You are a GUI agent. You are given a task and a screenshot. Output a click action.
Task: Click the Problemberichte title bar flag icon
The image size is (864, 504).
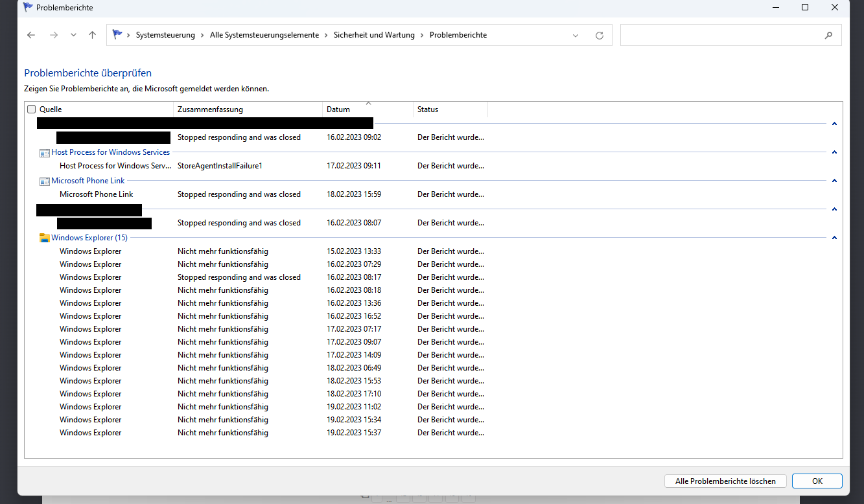tap(29, 8)
